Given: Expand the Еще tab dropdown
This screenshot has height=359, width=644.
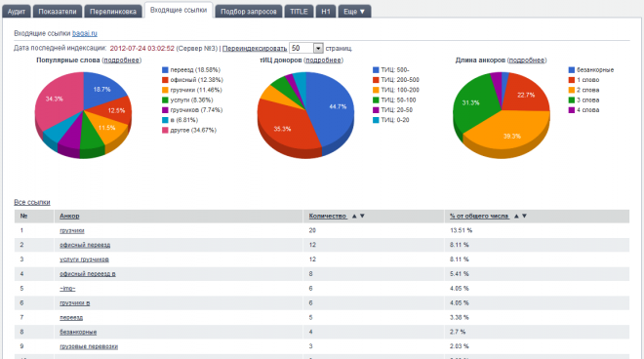Looking at the screenshot, I should click(354, 12).
